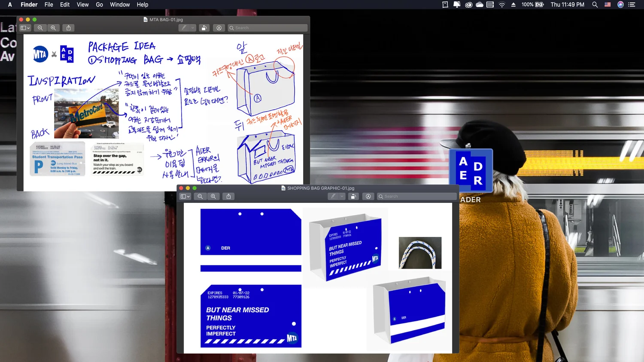Click the clock showing Thu 11:49 PM

tap(568, 5)
